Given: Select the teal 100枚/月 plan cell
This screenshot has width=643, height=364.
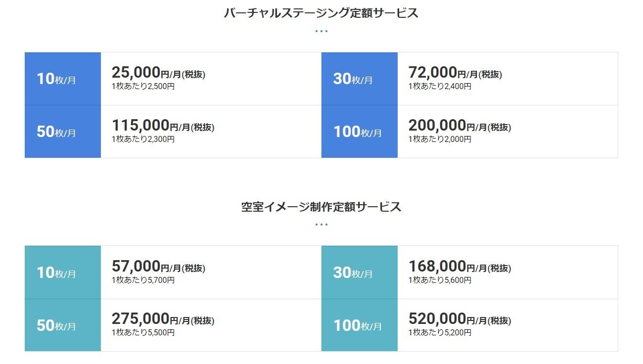Looking at the screenshot, I should [360, 325].
